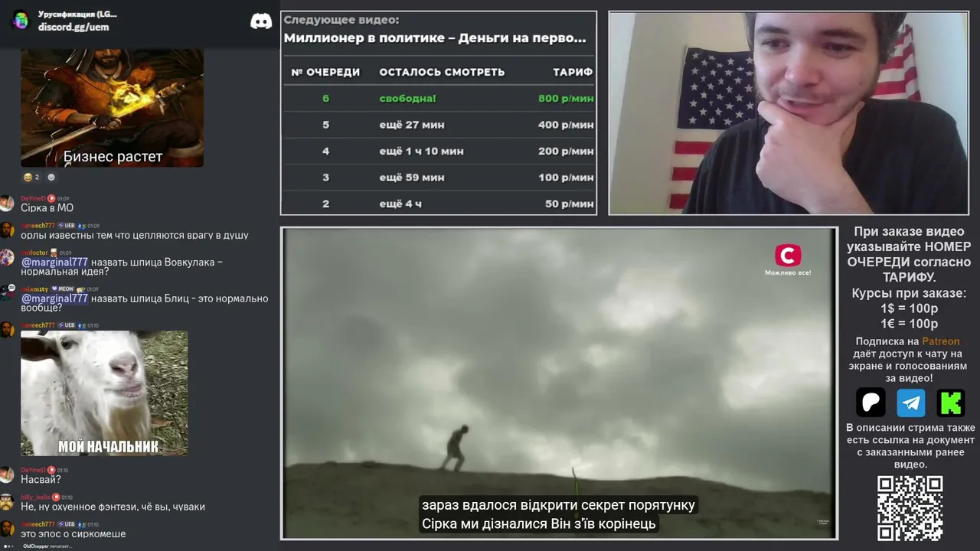Click the OldChopper typing indicator dots

click(9, 546)
